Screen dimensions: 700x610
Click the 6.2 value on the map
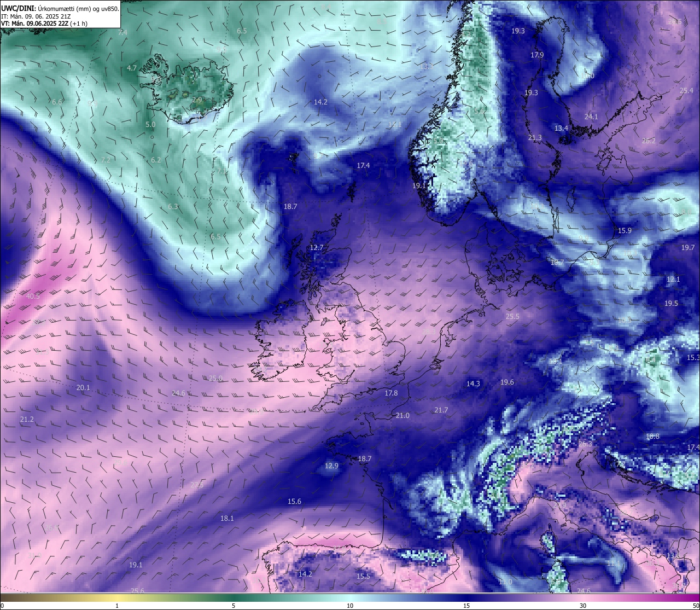(x=156, y=160)
